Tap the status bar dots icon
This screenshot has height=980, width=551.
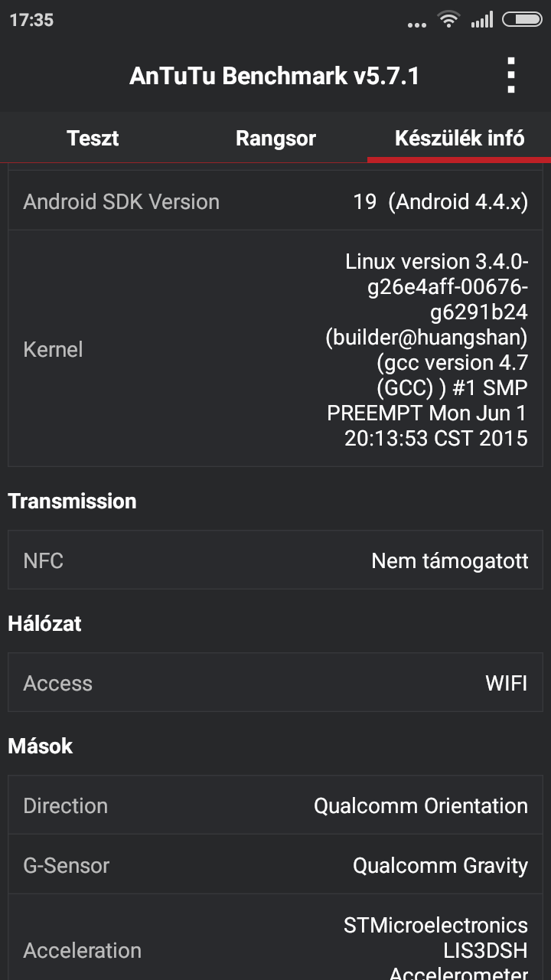tap(417, 24)
